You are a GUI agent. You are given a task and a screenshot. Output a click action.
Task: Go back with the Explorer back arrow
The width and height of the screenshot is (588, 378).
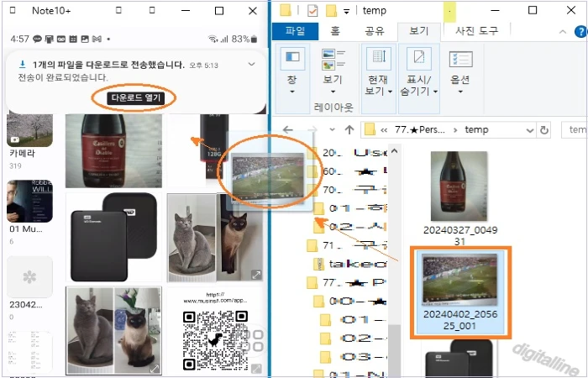287,129
